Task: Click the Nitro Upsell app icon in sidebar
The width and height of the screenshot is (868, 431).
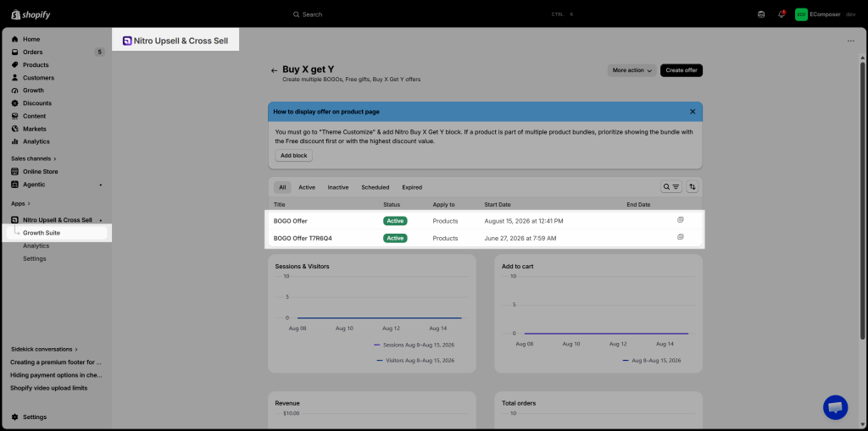Action: (15, 219)
